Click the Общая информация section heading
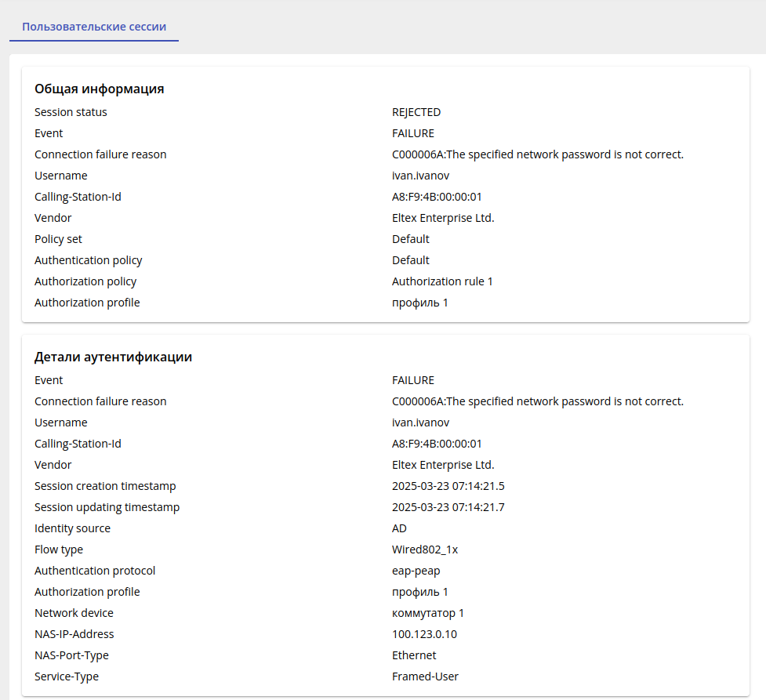The image size is (766, 700). [x=99, y=89]
